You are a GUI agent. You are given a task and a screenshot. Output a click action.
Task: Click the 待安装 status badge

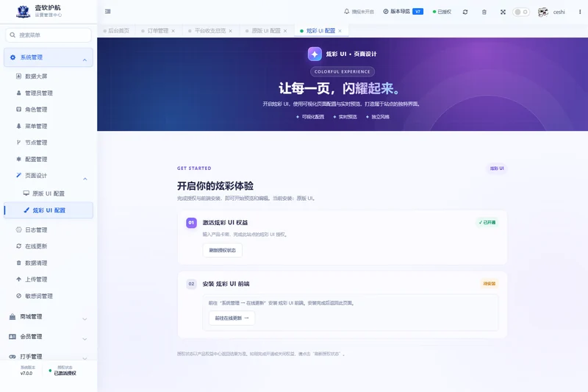click(x=490, y=284)
